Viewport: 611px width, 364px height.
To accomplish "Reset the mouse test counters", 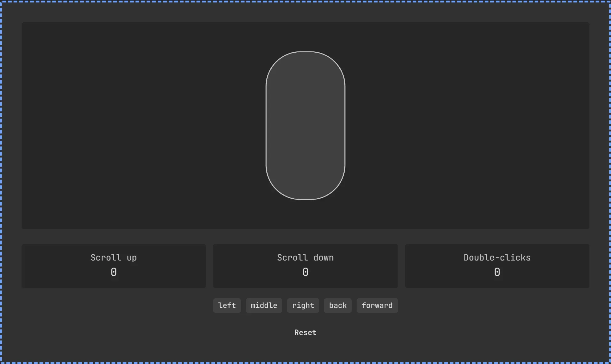I will pos(305,333).
